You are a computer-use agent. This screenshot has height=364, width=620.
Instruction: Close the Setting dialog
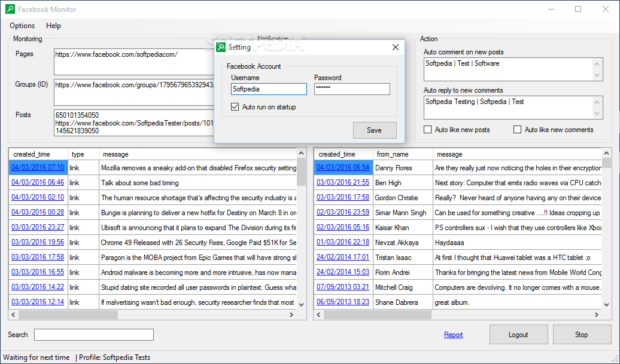coord(395,47)
